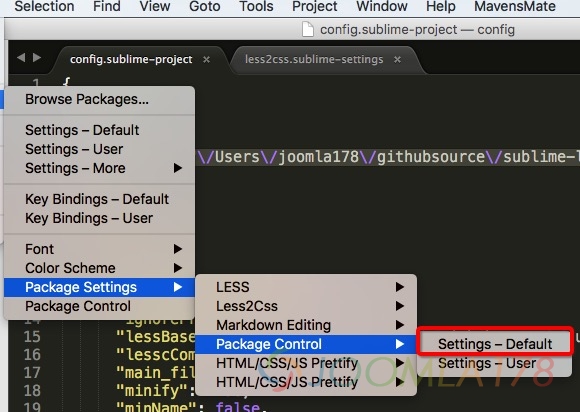
Task: Open the MavensMate menu
Action: click(515, 6)
